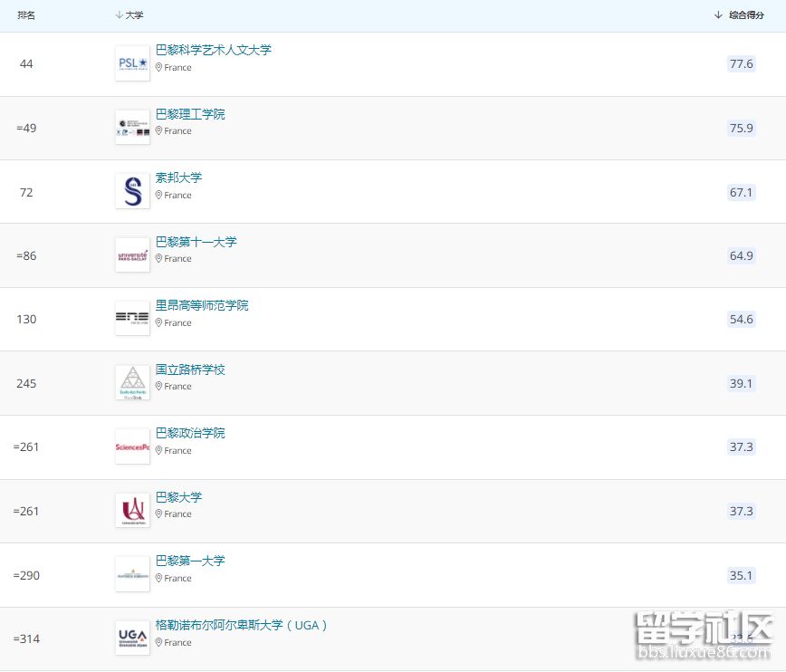Open the 格勒诺布尔阿尔卑斯大学（UGA） link
Screen dimensions: 786x672
241,625
